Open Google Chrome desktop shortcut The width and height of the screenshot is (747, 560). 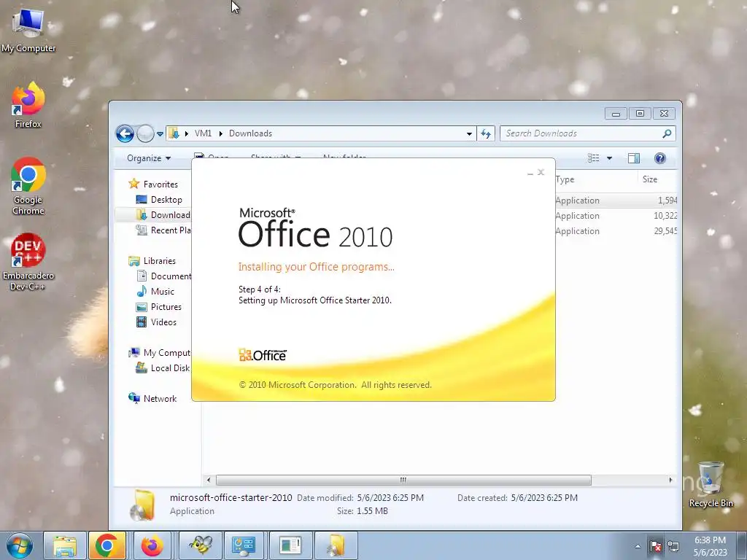pos(28,186)
